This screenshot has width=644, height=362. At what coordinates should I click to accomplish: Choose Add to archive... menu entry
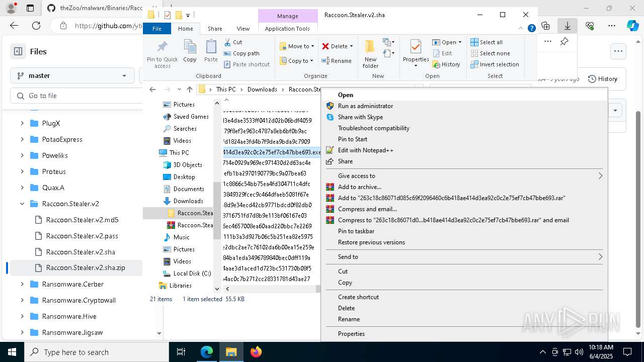point(360,187)
